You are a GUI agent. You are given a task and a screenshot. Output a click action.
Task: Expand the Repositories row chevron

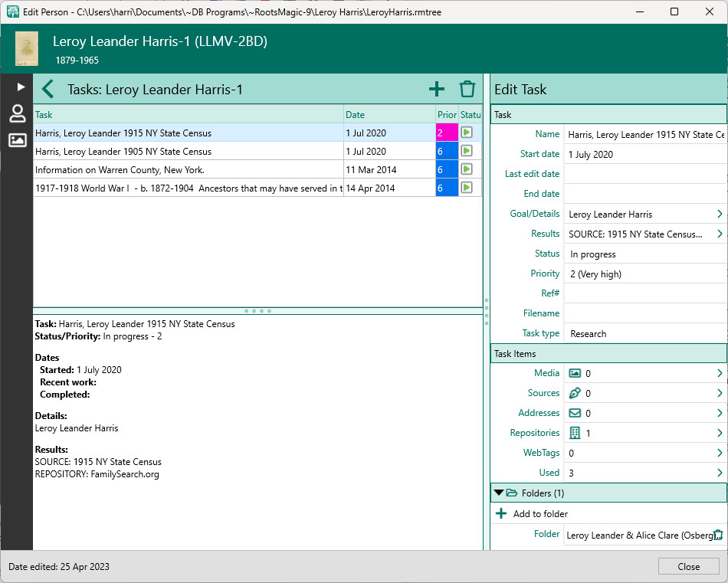click(x=720, y=433)
